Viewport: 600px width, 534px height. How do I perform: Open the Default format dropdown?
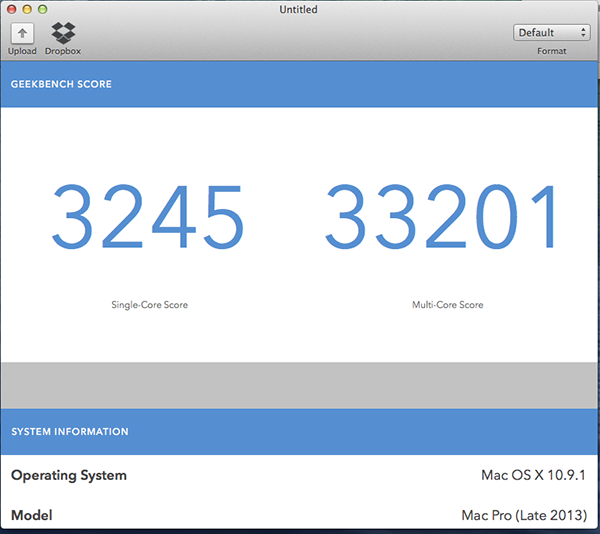[551, 33]
